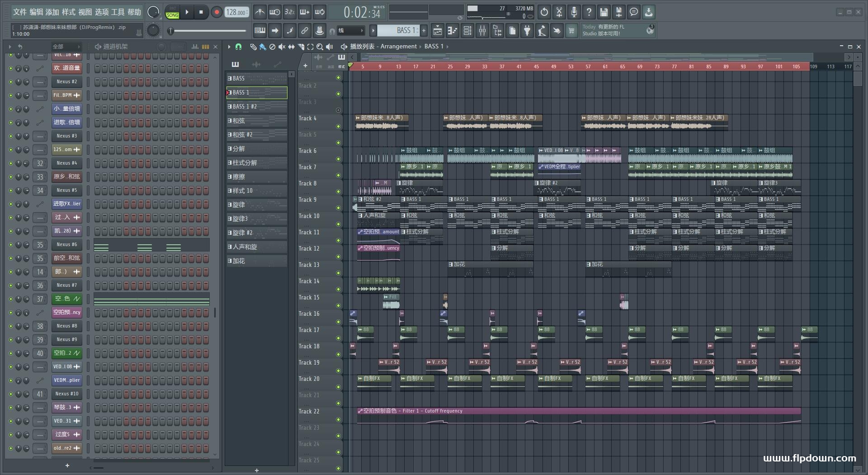Save the project with floppy icon
Image resolution: width=868 pixels, height=475 pixels.
click(x=604, y=12)
